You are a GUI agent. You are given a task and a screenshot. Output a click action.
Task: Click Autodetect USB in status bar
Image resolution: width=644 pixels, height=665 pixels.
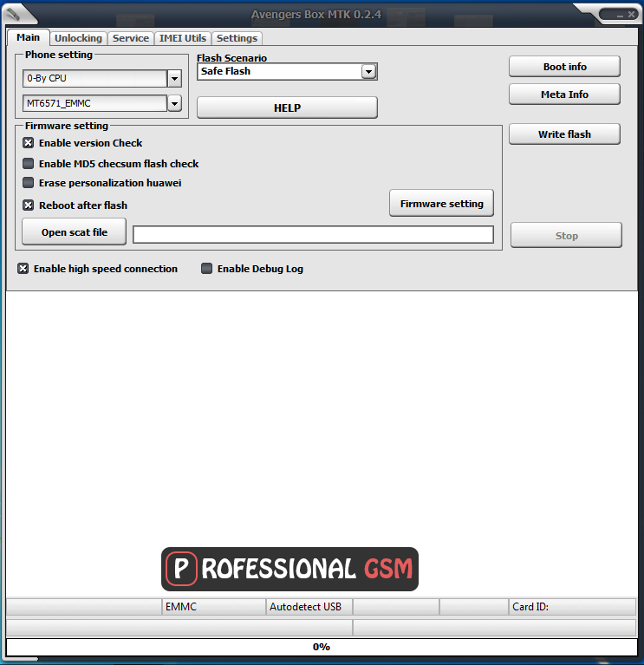(x=309, y=607)
